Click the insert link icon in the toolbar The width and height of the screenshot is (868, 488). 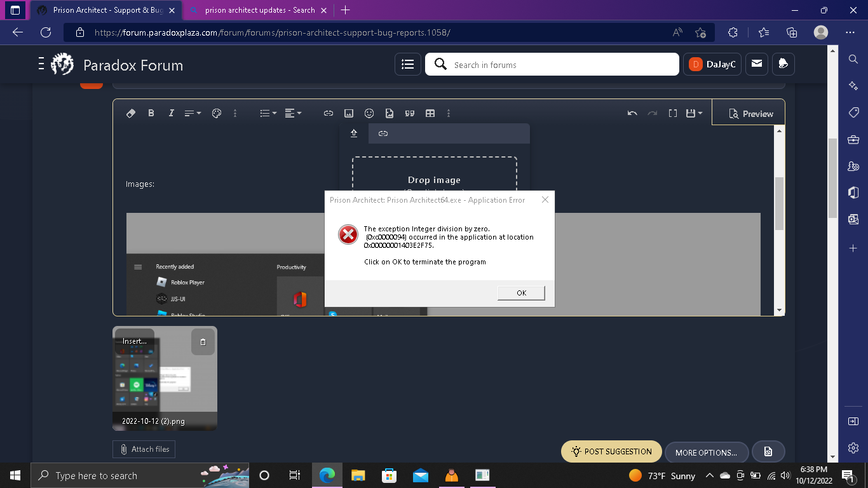pyautogui.click(x=329, y=113)
